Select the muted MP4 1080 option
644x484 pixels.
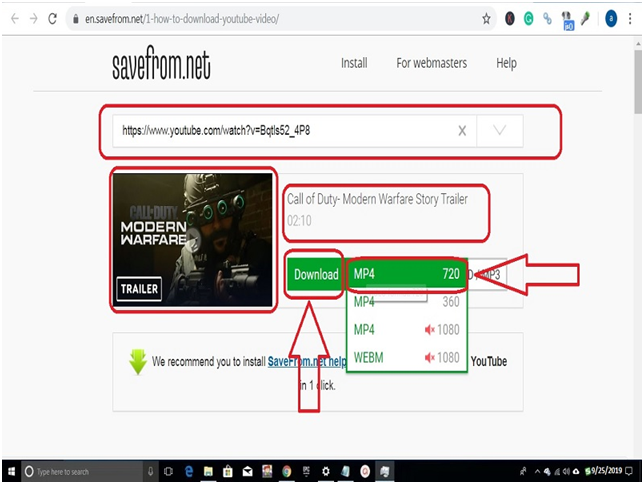pos(407,330)
